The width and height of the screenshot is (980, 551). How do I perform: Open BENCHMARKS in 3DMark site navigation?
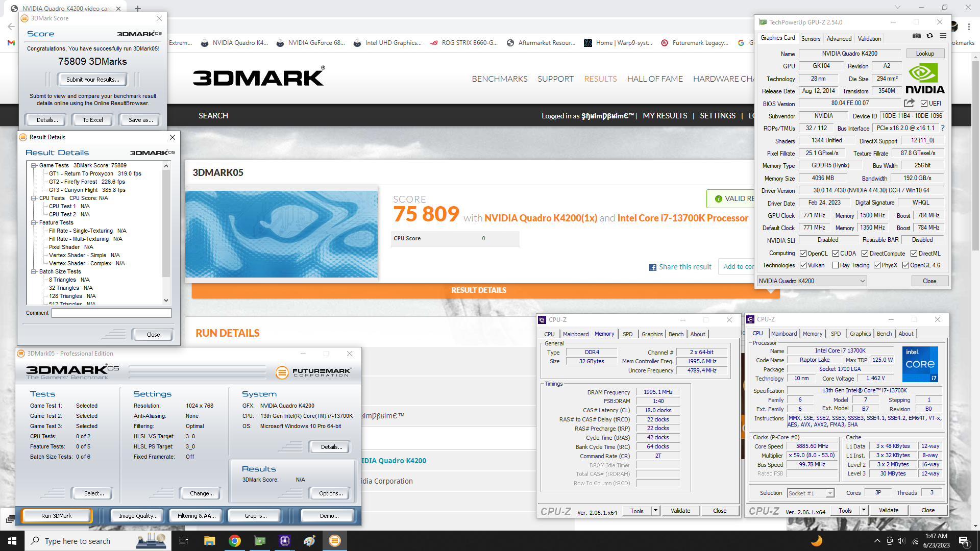pyautogui.click(x=500, y=79)
